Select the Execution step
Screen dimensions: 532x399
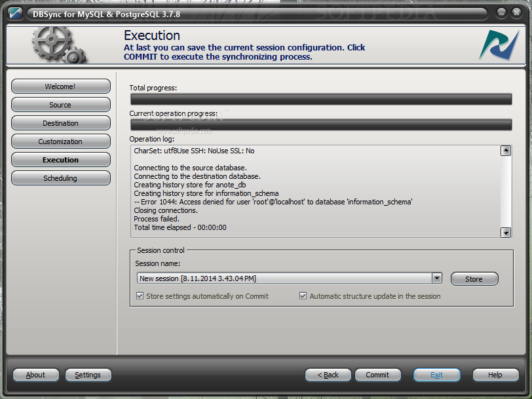click(61, 159)
